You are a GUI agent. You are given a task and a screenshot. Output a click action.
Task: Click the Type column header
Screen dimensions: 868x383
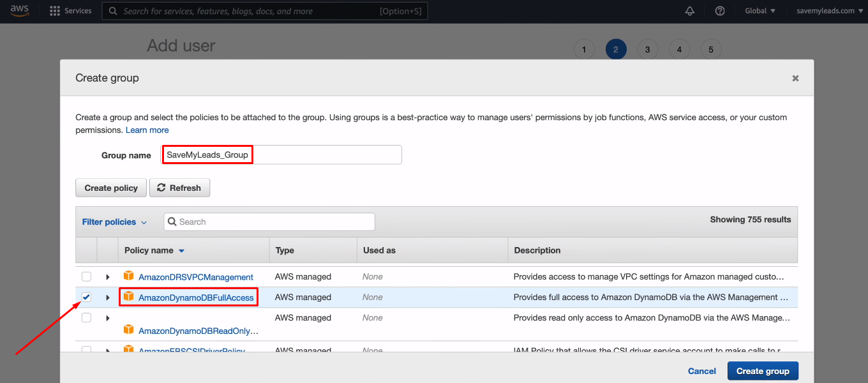click(285, 250)
